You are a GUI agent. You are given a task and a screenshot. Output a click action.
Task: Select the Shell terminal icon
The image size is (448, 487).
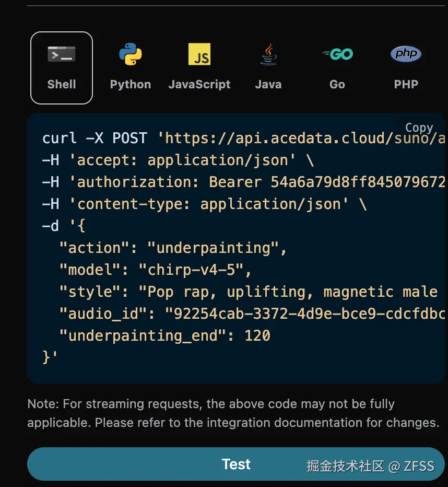[62, 54]
